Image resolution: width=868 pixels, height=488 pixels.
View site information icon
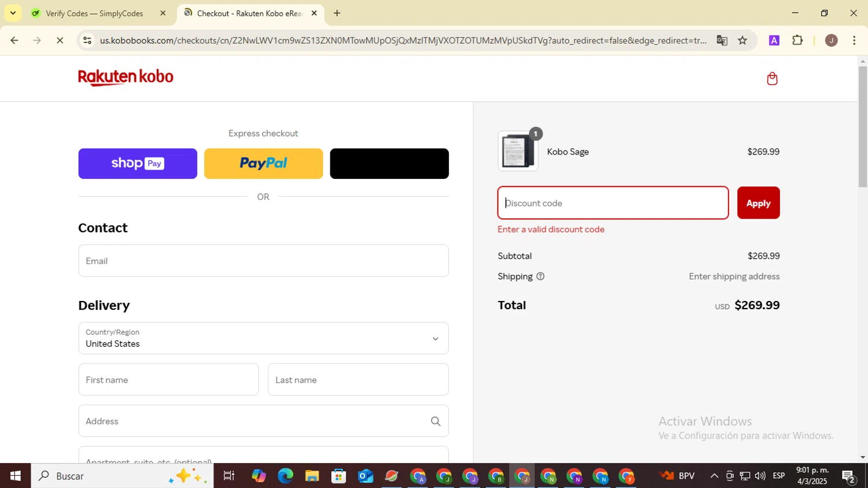pos(87,41)
